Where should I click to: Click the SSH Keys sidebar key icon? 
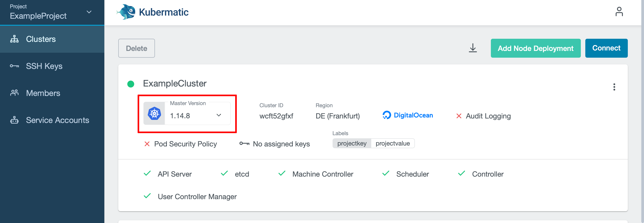(x=14, y=66)
